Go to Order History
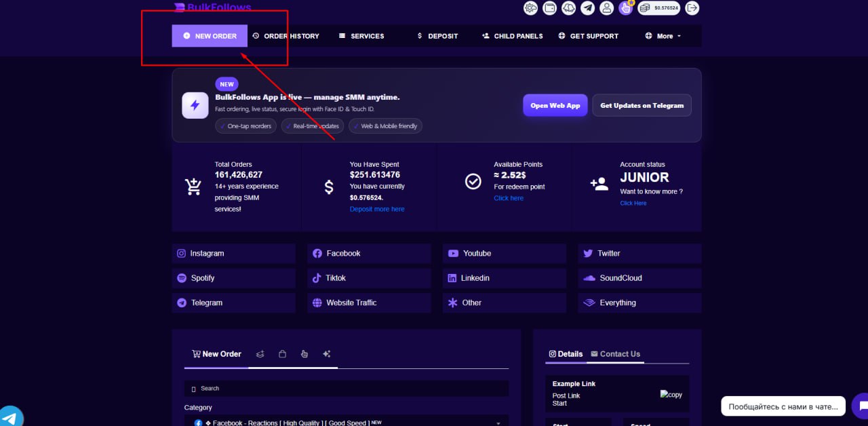 (x=285, y=36)
